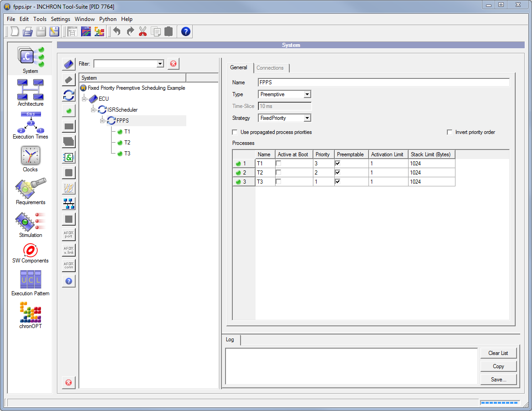Toggle Preemptable checkbox for T1

[338, 163]
